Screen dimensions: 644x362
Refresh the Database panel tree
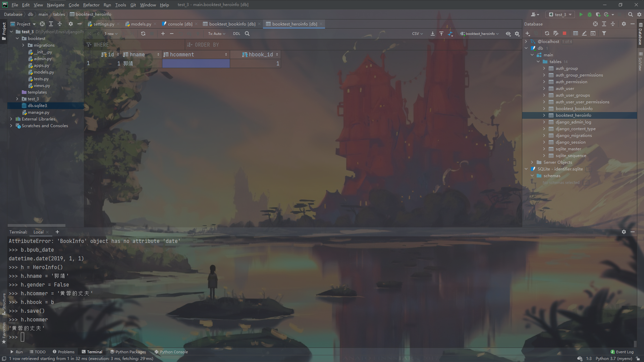pyautogui.click(x=547, y=34)
